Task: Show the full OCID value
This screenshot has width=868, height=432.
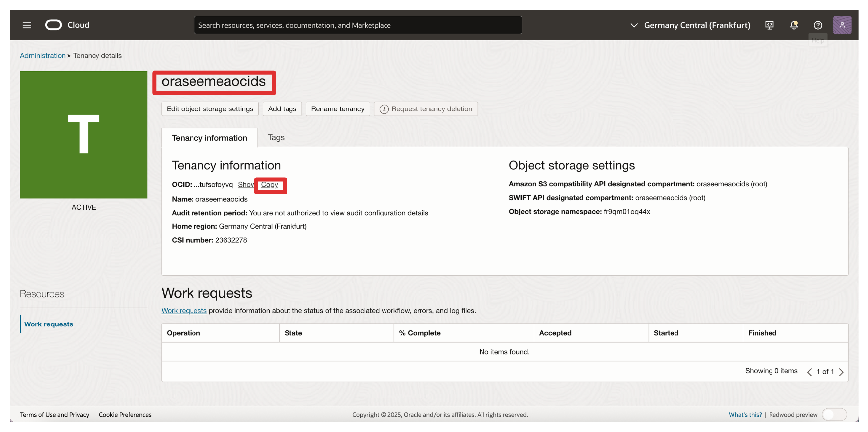Action: [x=245, y=185]
